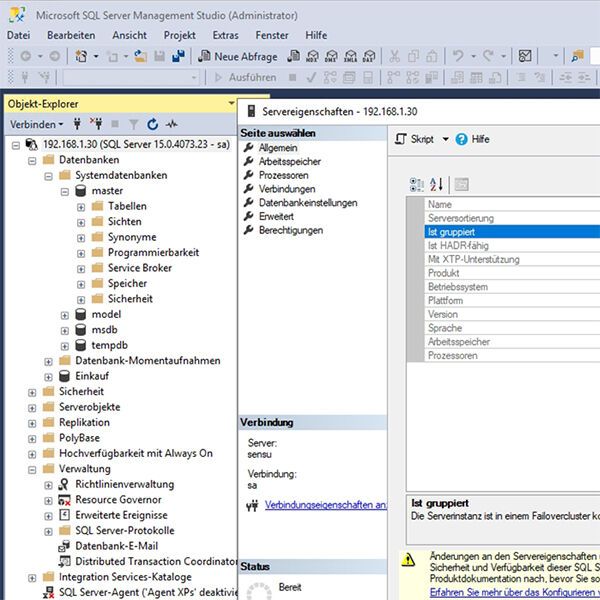The height and width of the screenshot is (600, 600).
Task: Click the blue Hilfe question mark icon
Action: (461, 139)
